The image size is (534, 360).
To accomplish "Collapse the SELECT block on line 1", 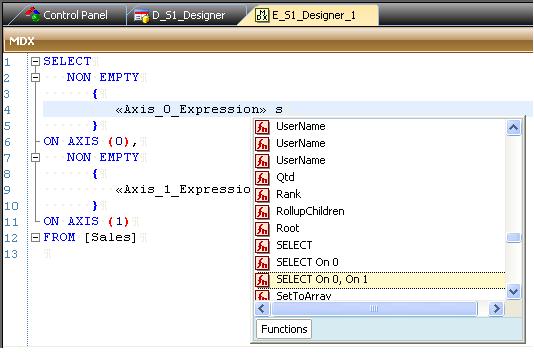I will [35, 61].
